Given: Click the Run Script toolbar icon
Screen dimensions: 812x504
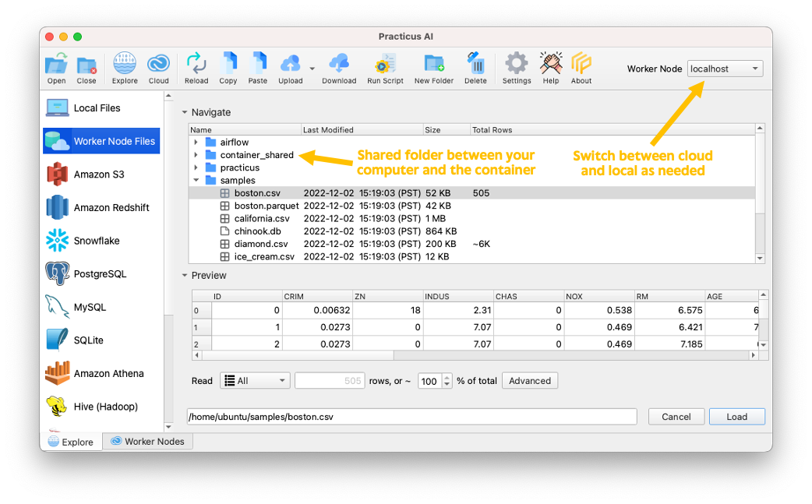Looking at the screenshot, I should point(385,65).
